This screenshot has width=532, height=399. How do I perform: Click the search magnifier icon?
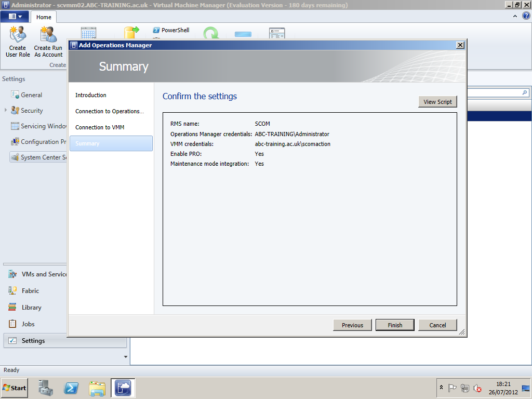pos(525,92)
